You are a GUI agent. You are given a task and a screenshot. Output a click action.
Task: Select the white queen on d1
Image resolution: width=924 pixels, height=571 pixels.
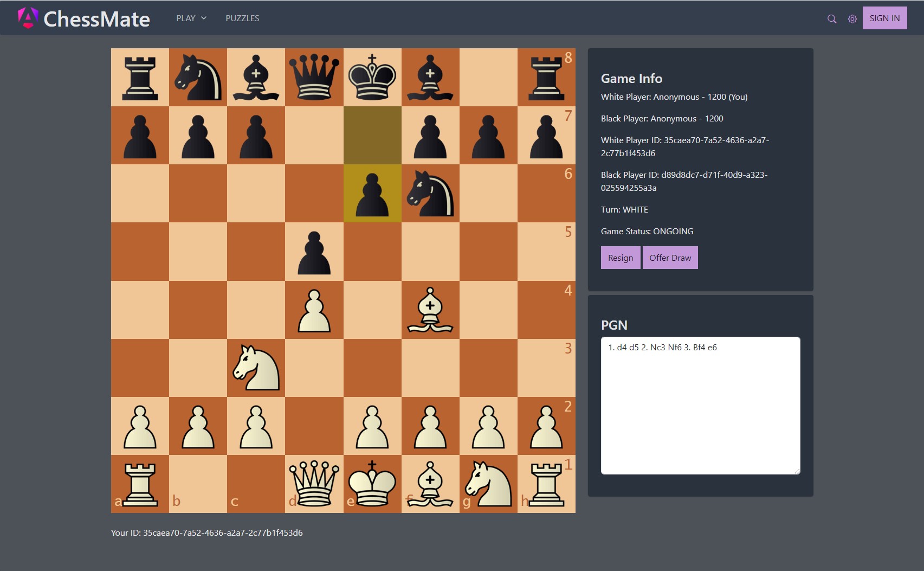point(314,484)
